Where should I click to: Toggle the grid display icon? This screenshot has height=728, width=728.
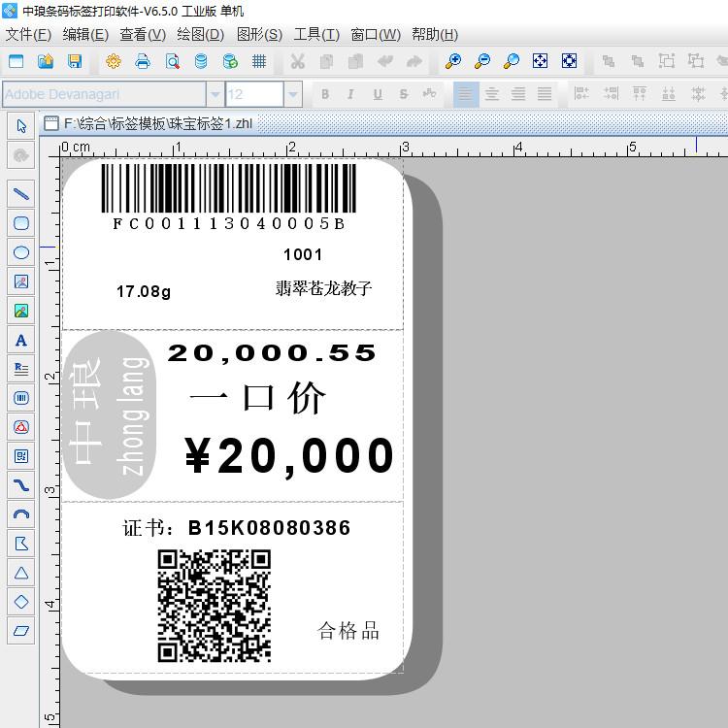[x=259, y=61]
